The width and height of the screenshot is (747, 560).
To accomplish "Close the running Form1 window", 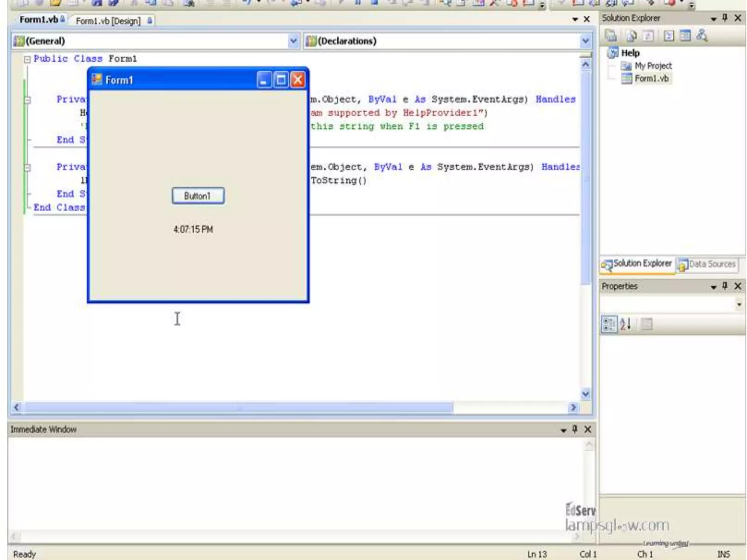I will pyautogui.click(x=298, y=80).
